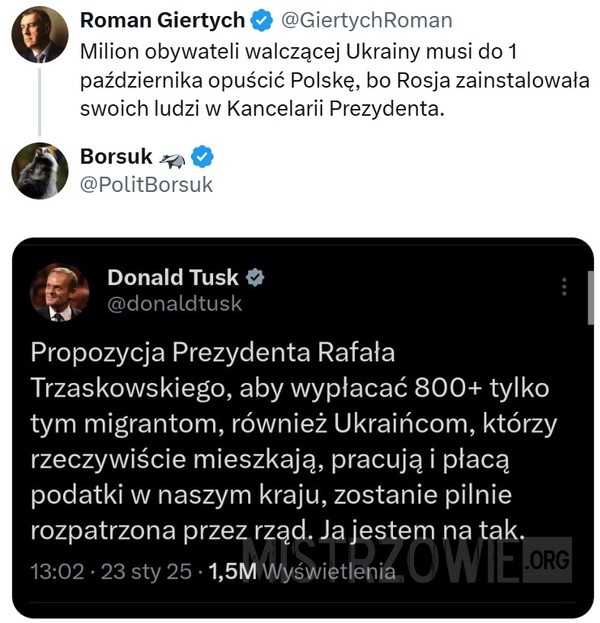Open the @PolitBorsuk handle
This screenshot has width=600, height=623.
point(146,184)
